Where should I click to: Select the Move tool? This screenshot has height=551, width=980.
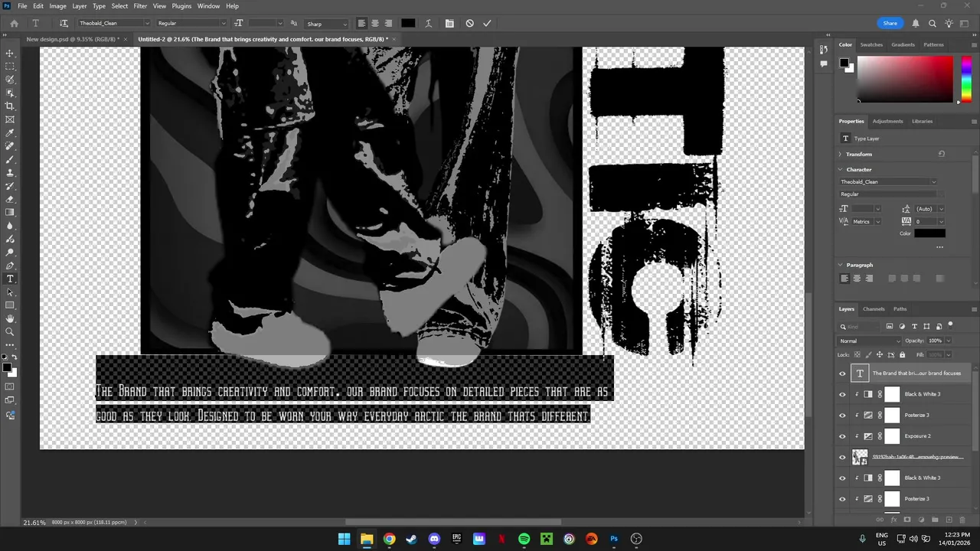(10, 53)
